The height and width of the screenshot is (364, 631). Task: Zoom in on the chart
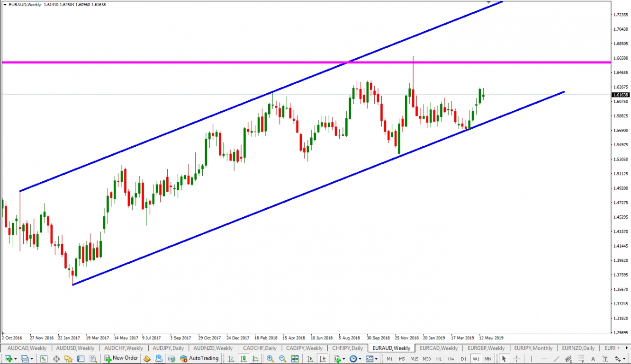point(270,358)
